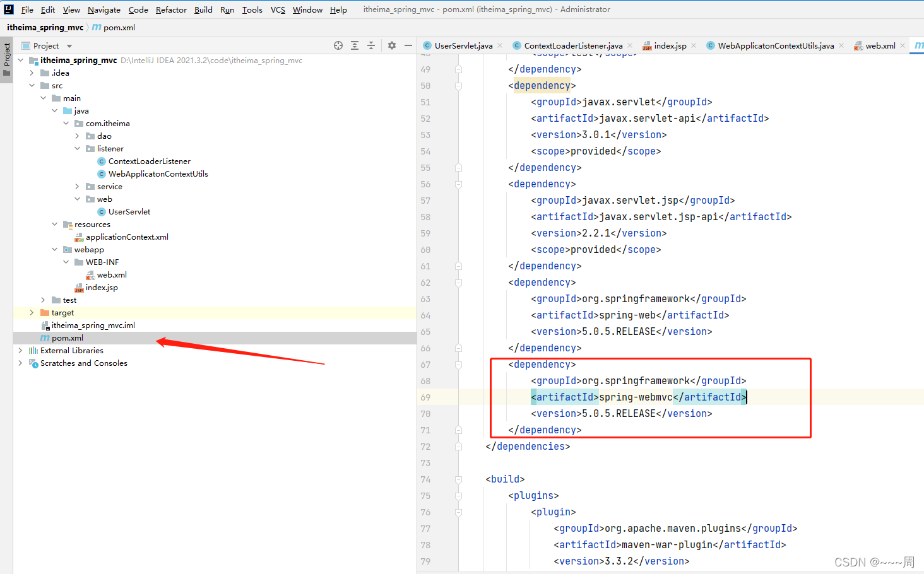Collapse the src folder
Image resolution: width=924 pixels, height=574 pixels.
tap(32, 86)
